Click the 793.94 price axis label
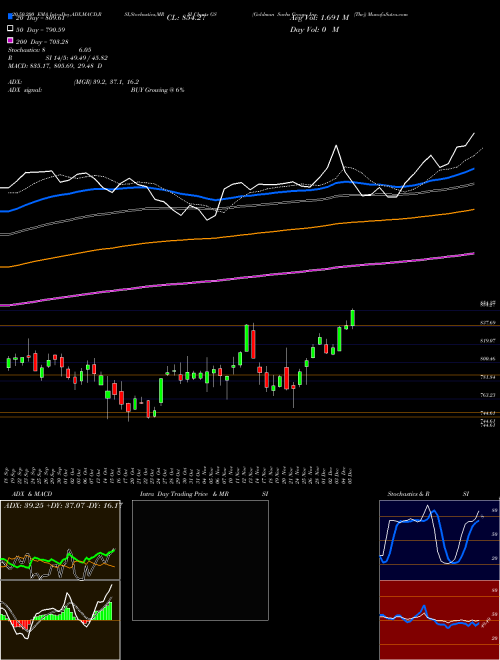500x660 pixels. coord(488,377)
